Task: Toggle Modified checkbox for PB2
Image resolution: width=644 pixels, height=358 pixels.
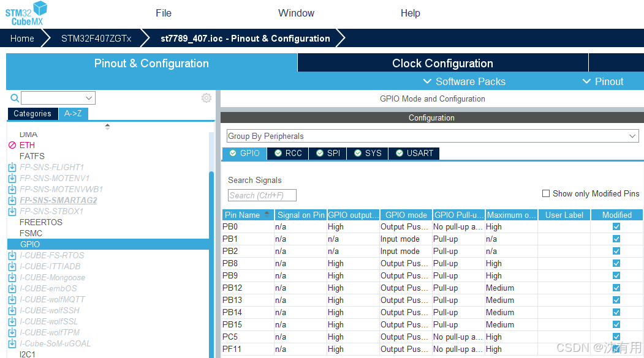Action: point(616,251)
